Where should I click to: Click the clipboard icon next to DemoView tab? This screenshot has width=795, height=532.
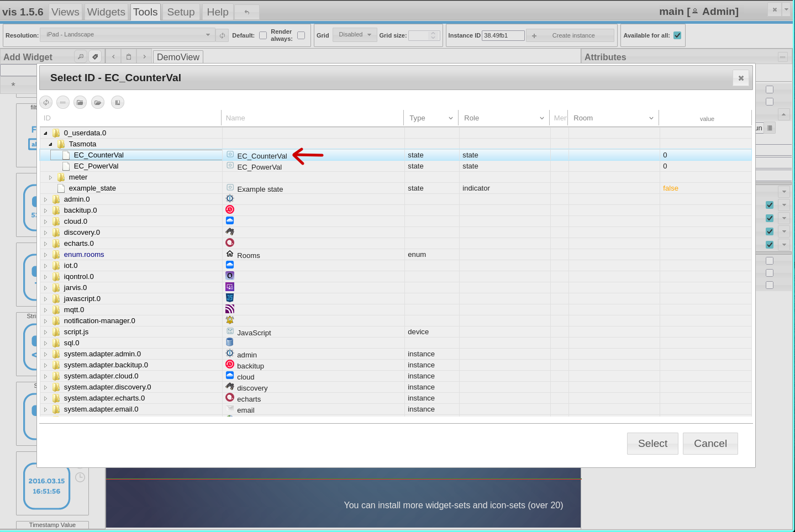(x=128, y=56)
